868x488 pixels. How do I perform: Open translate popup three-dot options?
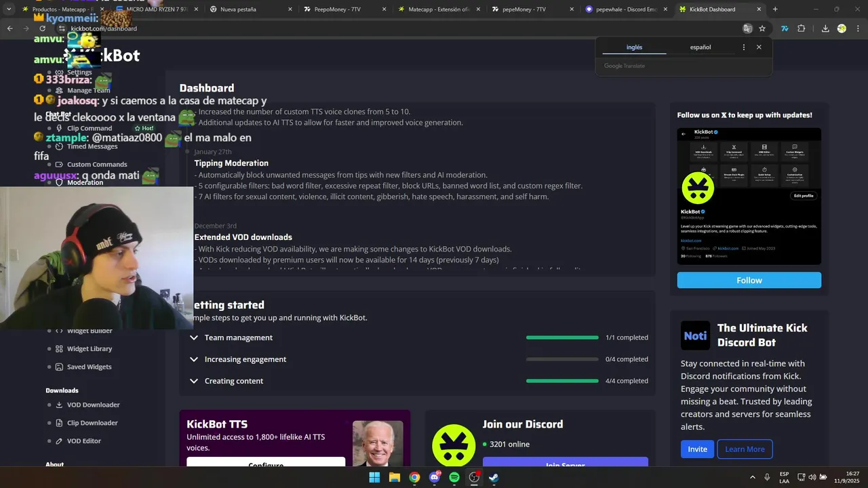[744, 47]
